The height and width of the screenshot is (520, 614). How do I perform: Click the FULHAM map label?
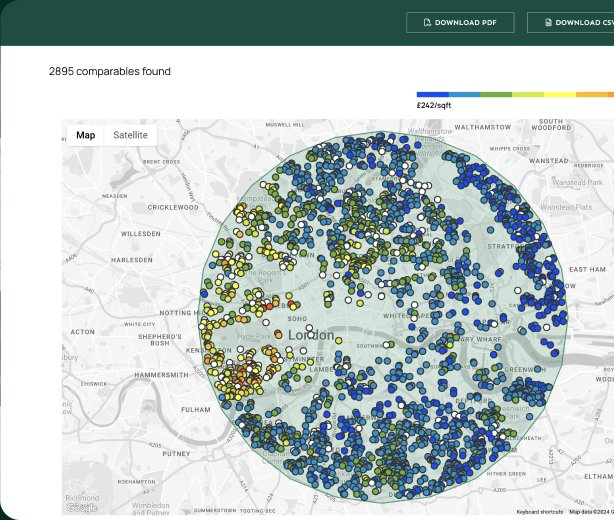coord(196,410)
